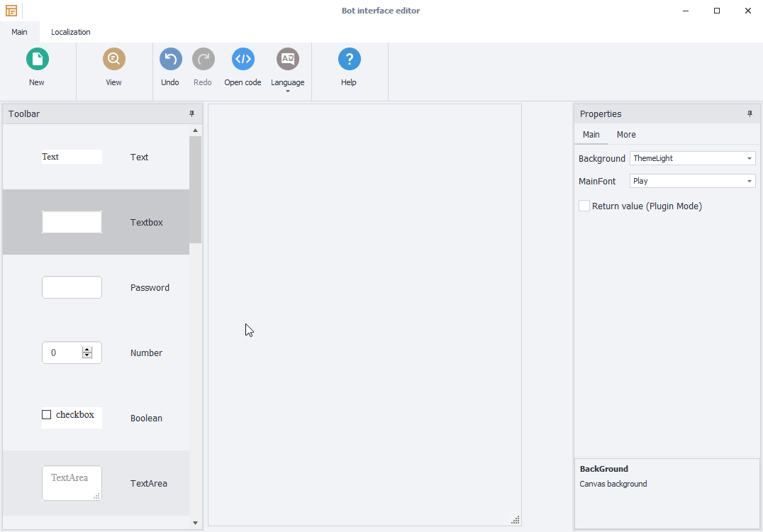Screen dimensions: 763x532
Task: Pin the Toolbar panel
Action: click(x=191, y=114)
